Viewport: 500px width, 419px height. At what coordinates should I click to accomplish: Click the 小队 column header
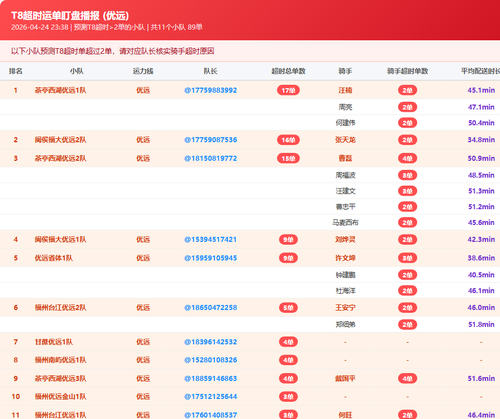tap(77, 71)
